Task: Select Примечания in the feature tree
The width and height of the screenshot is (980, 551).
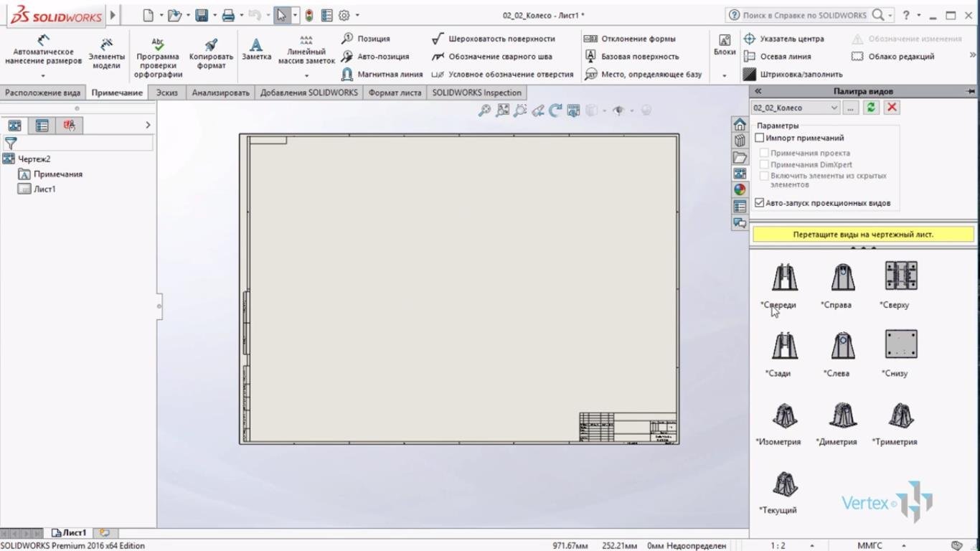Action: [x=50, y=174]
